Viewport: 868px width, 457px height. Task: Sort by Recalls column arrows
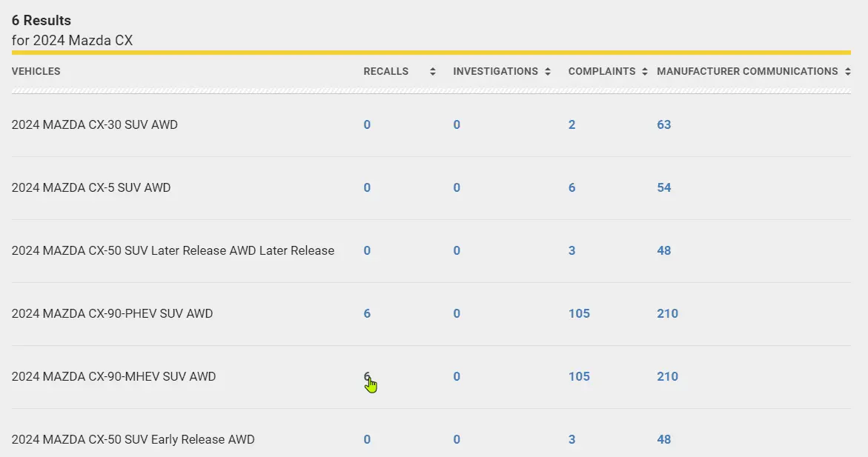point(432,72)
